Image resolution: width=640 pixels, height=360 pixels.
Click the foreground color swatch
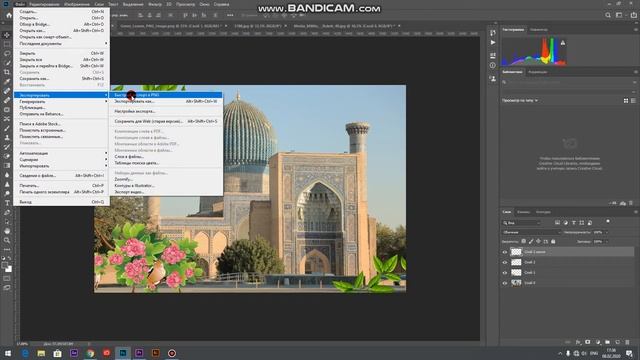pos(5,266)
